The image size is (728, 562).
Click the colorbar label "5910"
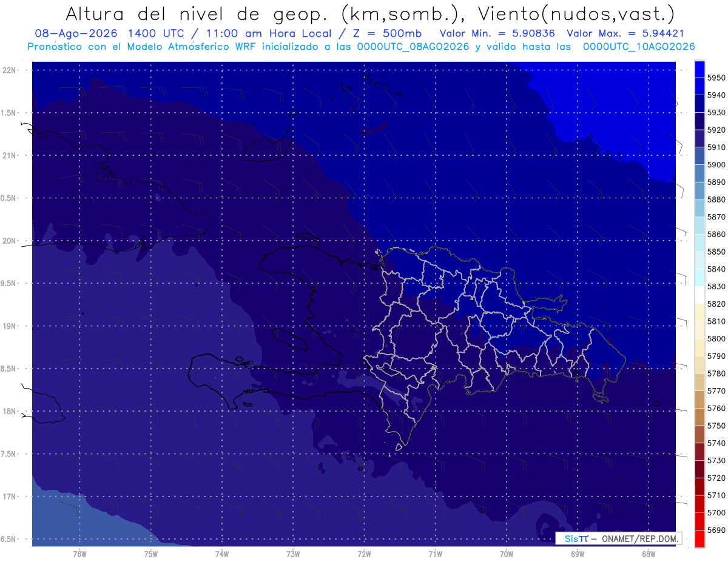click(x=718, y=147)
